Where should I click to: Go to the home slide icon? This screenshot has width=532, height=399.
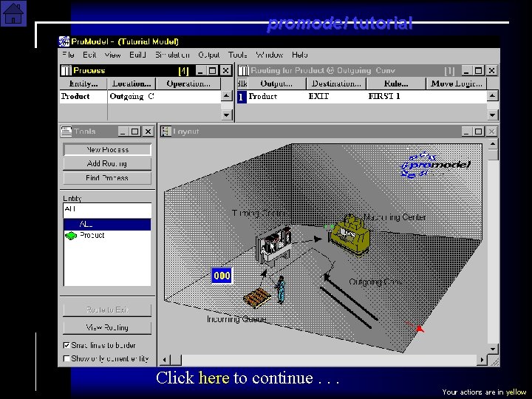[x=13, y=13]
